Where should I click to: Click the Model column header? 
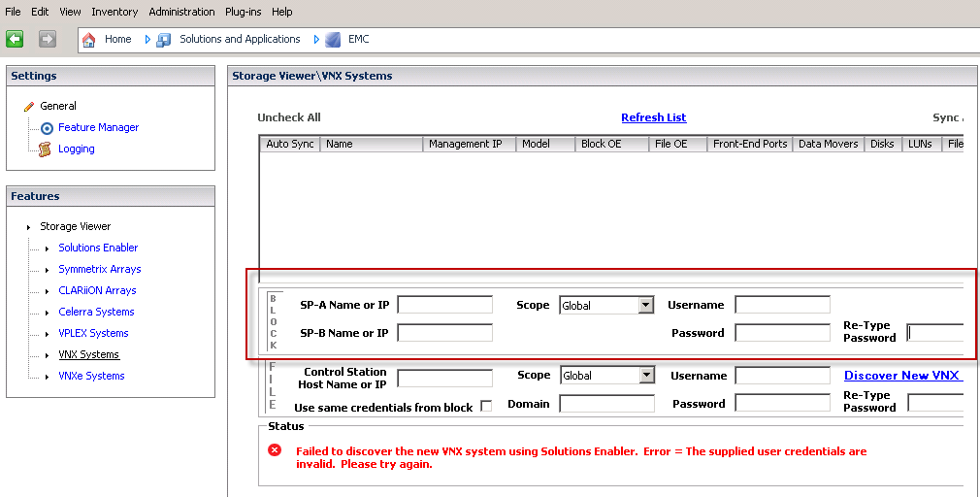coord(545,144)
